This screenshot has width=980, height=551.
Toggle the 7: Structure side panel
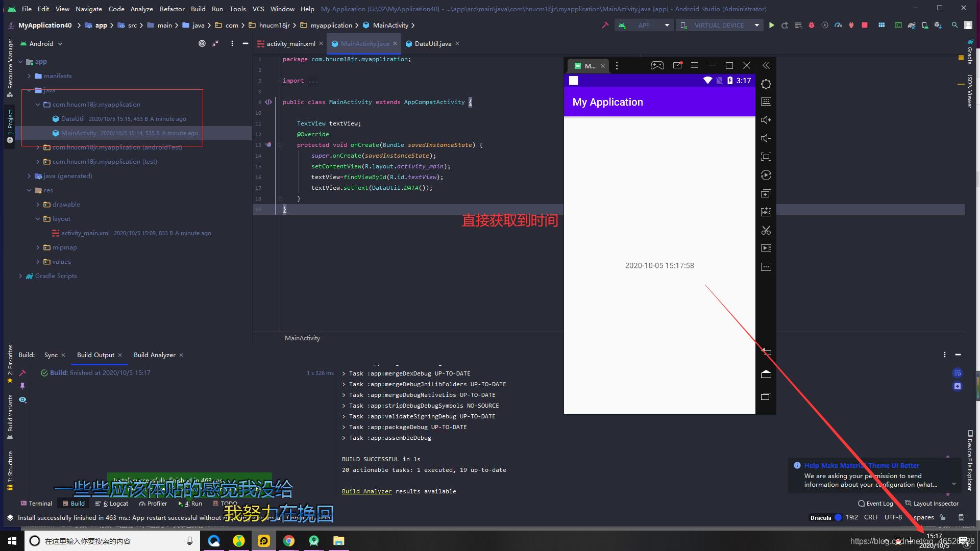click(x=10, y=471)
